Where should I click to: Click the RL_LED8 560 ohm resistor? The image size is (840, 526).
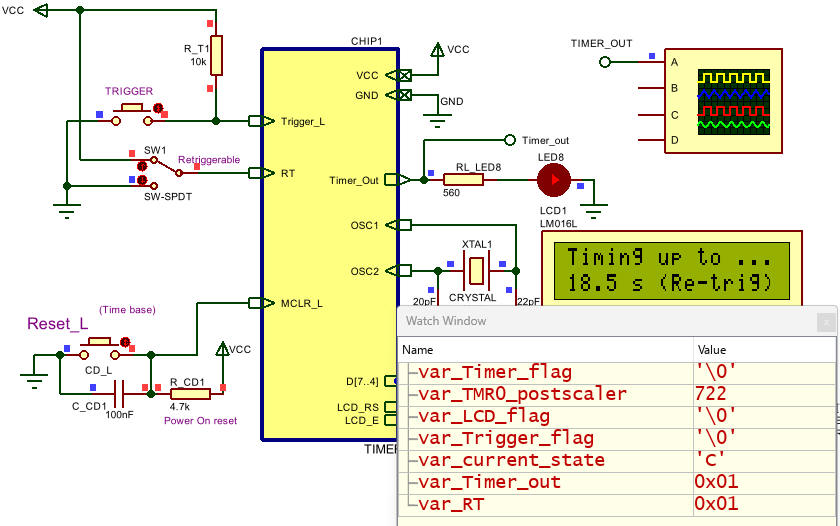(x=463, y=180)
